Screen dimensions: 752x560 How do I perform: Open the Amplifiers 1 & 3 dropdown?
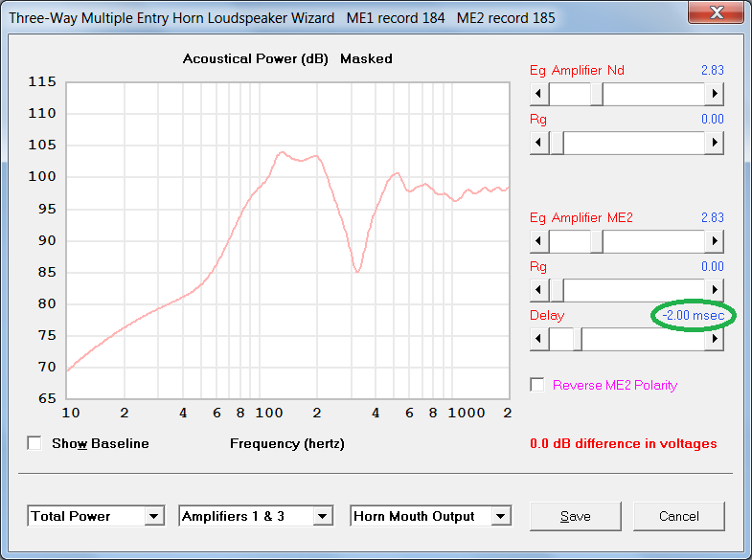322,516
